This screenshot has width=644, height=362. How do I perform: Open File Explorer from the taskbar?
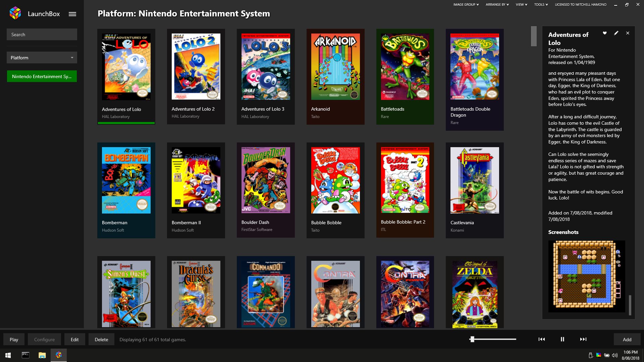point(42,355)
